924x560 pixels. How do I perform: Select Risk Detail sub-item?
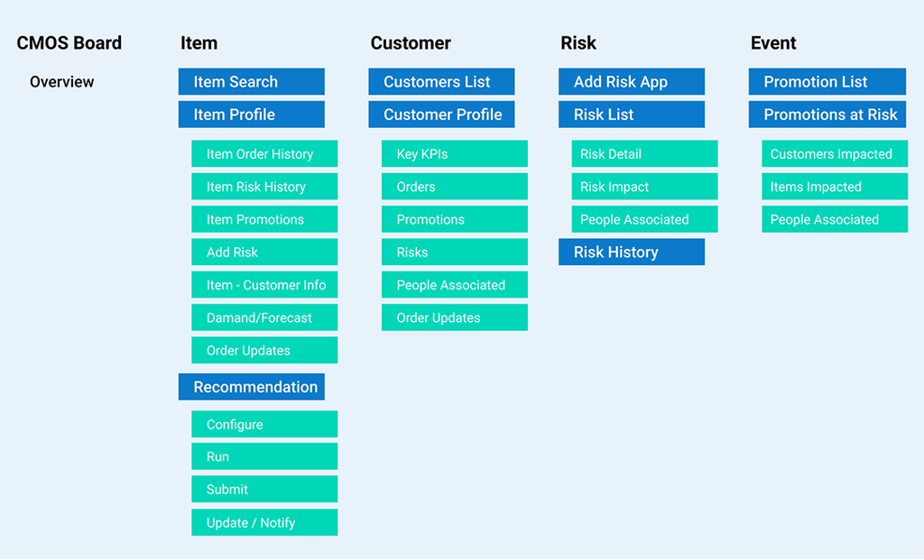(644, 154)
